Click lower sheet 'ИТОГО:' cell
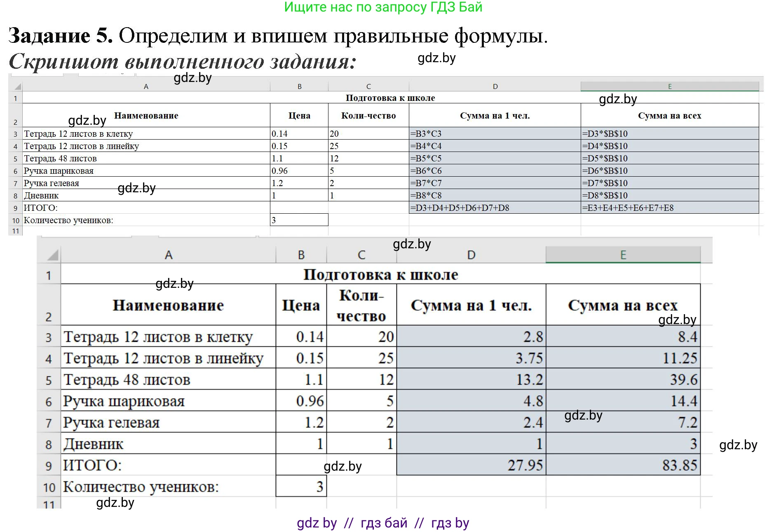Screen dimensions: 767x532 pyautogui.click(x=168, y=465)
